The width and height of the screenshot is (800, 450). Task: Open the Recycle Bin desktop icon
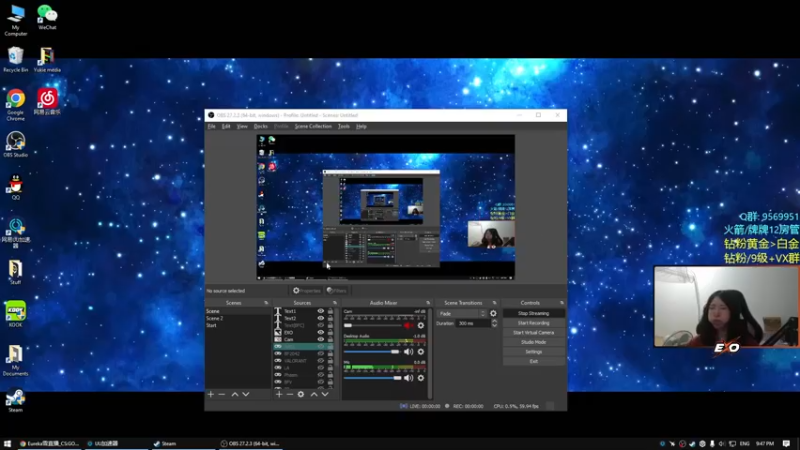coord(15,59)
